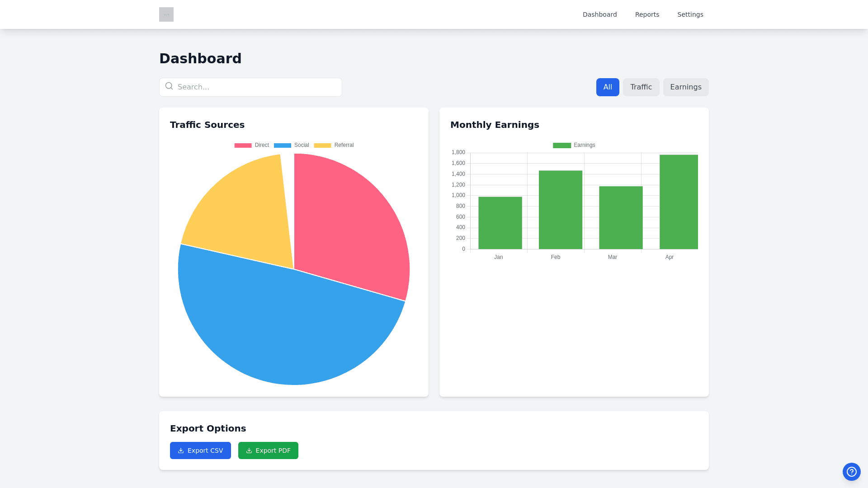Select the All filter tab

point(608,87)
